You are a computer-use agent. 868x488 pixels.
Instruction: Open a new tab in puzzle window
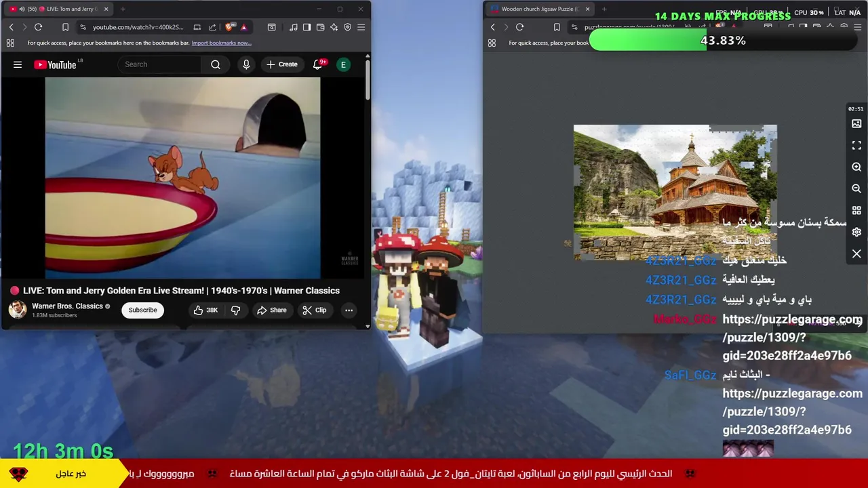click(604, 9)
